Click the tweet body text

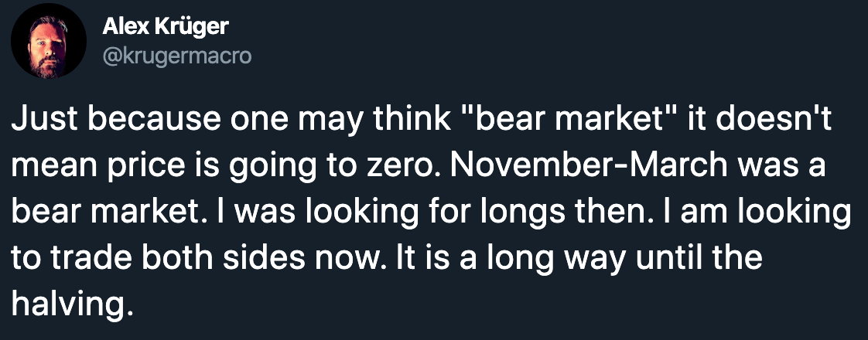pos(425,210)
